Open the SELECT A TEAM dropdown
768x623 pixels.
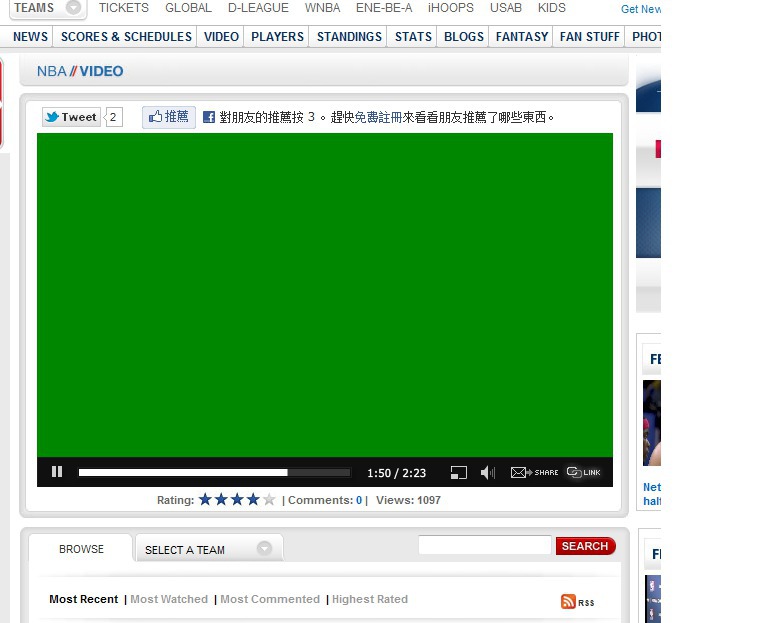coord(209,550)
